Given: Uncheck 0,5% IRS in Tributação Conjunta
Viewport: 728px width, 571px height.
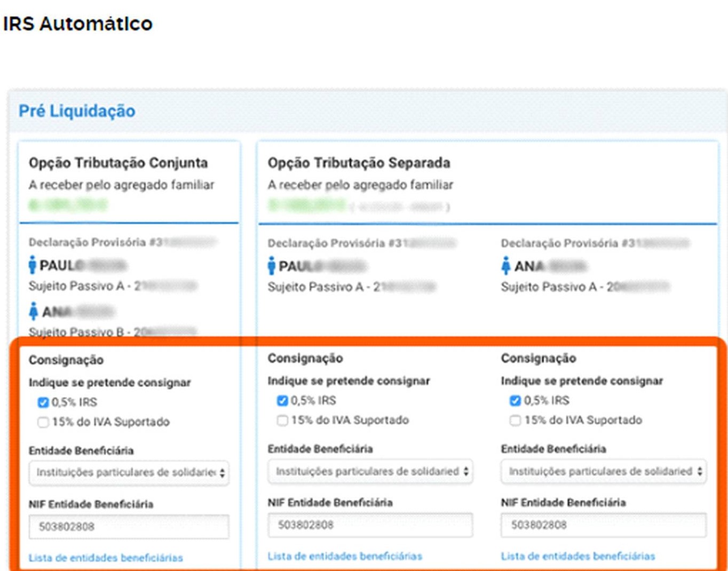Looking at the screenshot, I should pos(43,402).
